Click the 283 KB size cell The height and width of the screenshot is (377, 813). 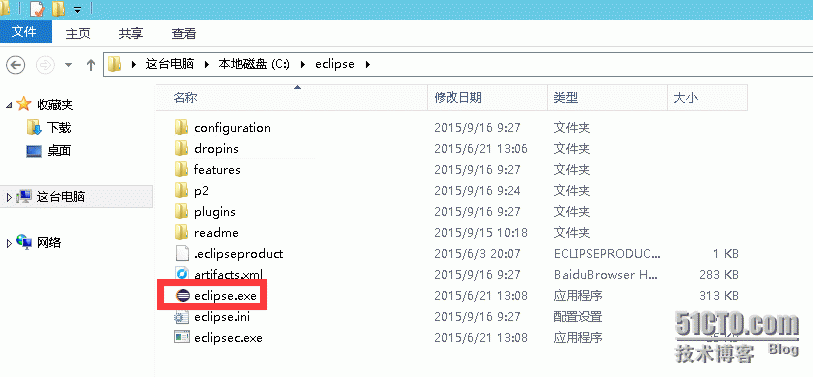pyautogui.click(x=718, y=275)
